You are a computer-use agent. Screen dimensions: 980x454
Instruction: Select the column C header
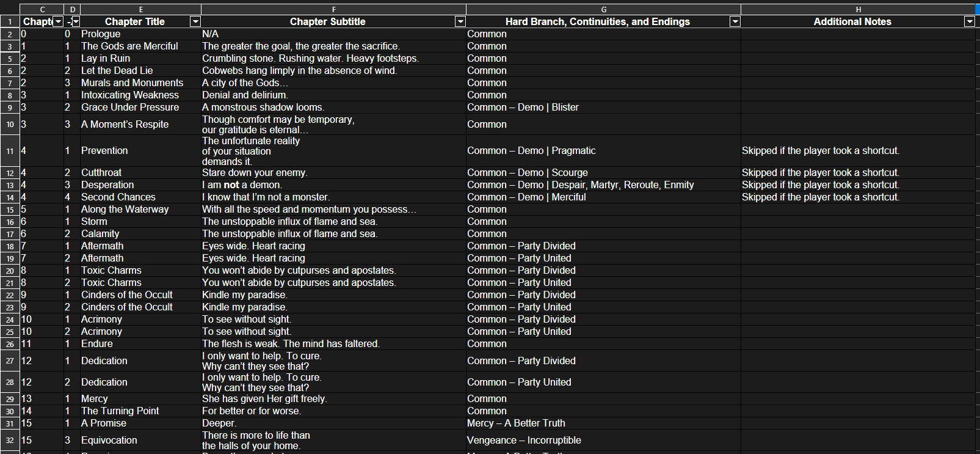pos(42,10)
